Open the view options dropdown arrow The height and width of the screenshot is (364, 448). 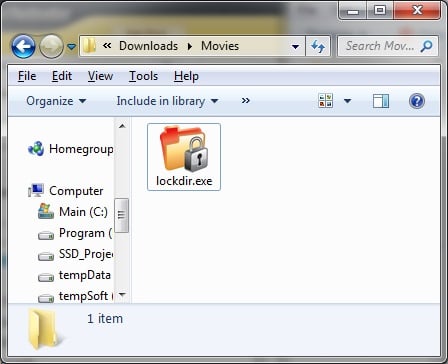pos(347,101)
